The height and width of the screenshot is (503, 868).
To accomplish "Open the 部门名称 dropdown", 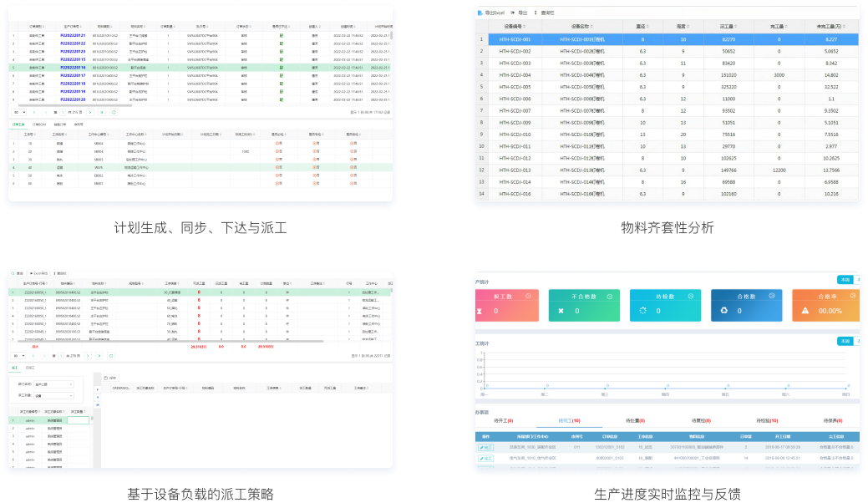I will click(53, 384).
